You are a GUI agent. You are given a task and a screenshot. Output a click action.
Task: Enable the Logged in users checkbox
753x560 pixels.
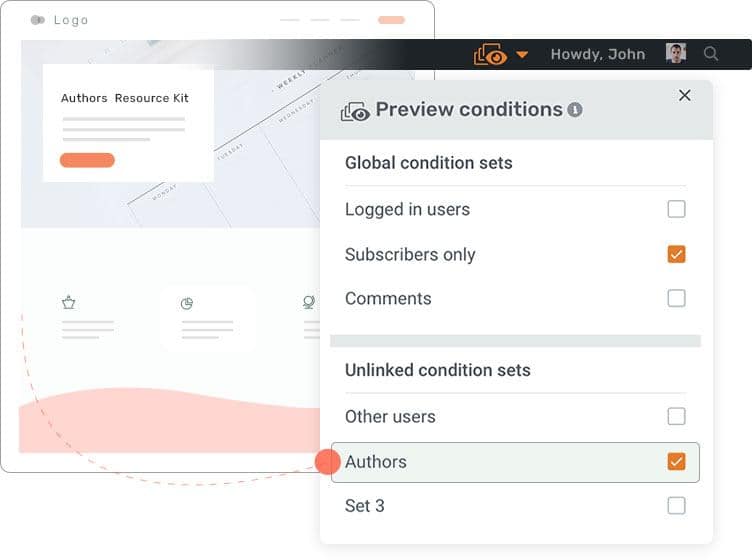(676, 209)
